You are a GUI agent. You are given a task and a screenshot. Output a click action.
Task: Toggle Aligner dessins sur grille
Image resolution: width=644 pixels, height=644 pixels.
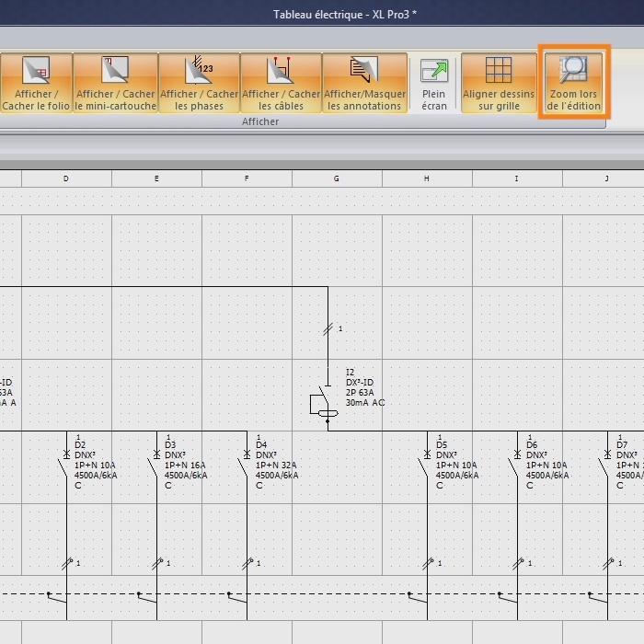499,83
